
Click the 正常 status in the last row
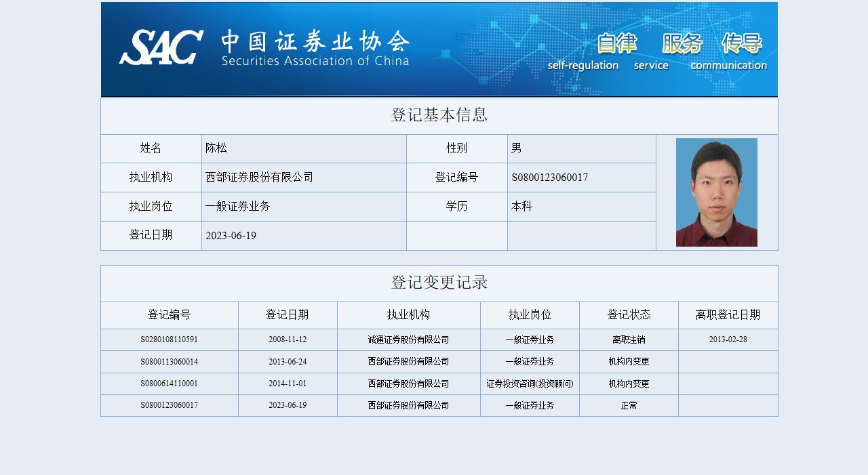pyautogui.click(x=629, y=405)
